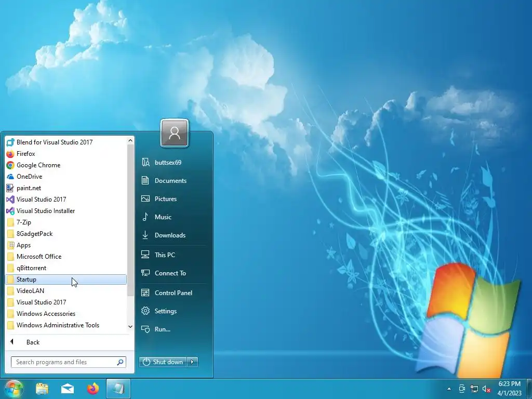This screenshot has width=532, height=399.
Task: Expand the Windows Administrative Tools folder
Action: 66,325
